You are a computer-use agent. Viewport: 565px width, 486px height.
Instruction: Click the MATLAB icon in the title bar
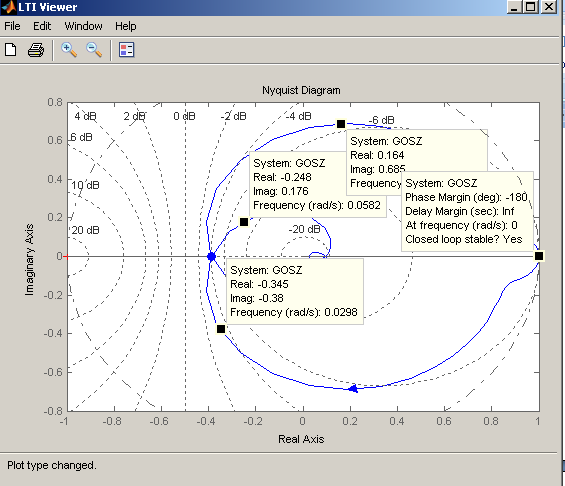(x=8, y=7)
